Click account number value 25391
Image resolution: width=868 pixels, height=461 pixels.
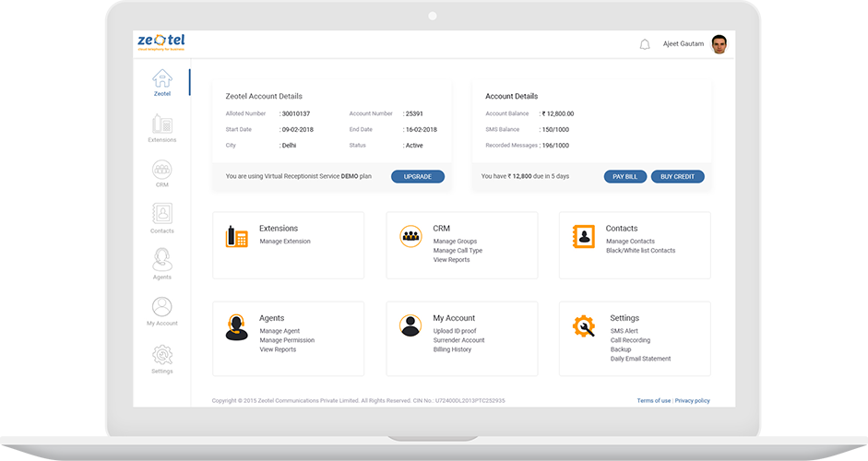click(414, 114)
